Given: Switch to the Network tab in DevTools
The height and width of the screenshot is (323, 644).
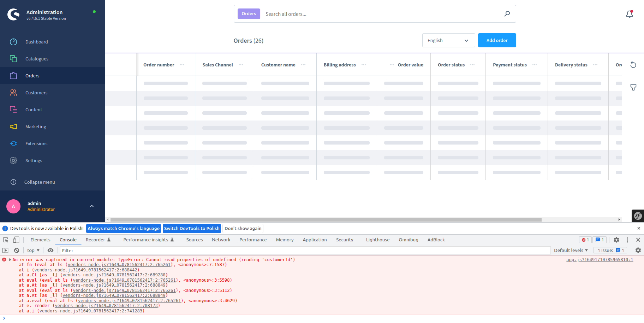Looking at the screenshot, I should pyautogui.click(x=221, y=240).
